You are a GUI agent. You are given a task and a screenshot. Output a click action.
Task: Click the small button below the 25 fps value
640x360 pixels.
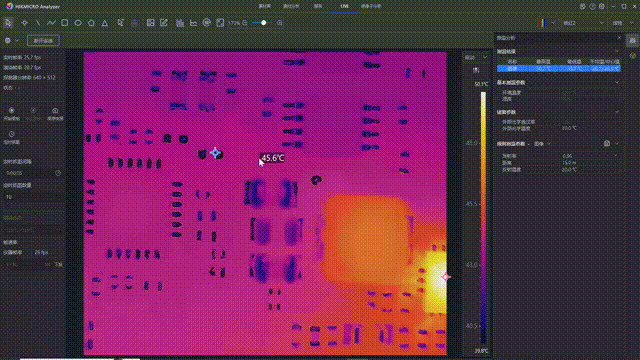tap(59, 264)
